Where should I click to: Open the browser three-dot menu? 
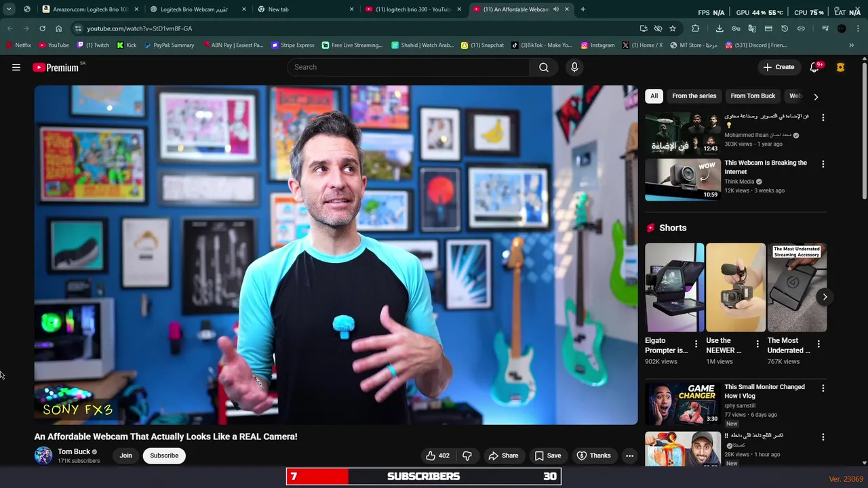click(858, 28)
